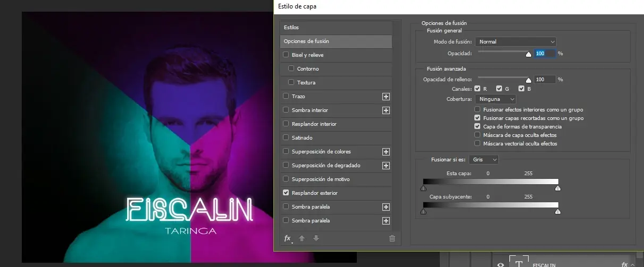Uncheck the R channel checkbox
The height and width of the screenshot is (267, 644).
click(x=478, y=89)
